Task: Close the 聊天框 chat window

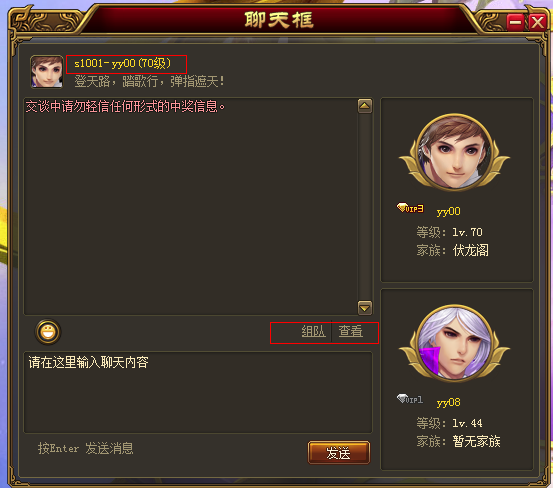Action: click(537, 23)
